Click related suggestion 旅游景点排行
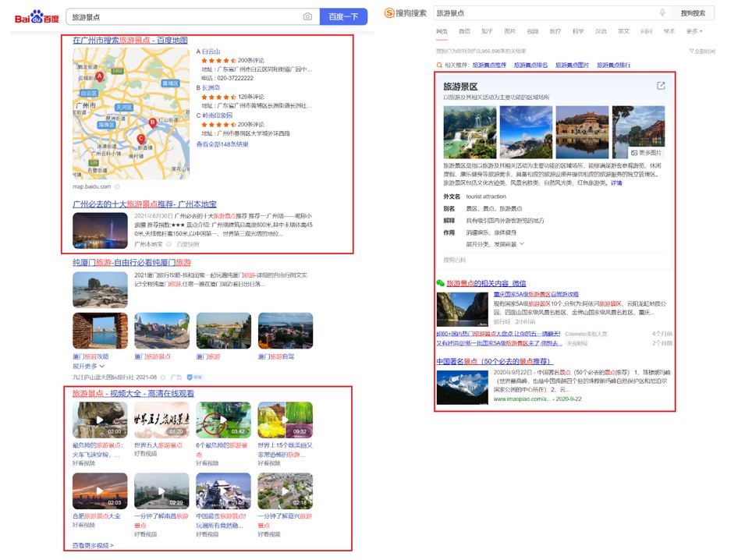Viewport: 738px width, 560px height. coord(613,65)
